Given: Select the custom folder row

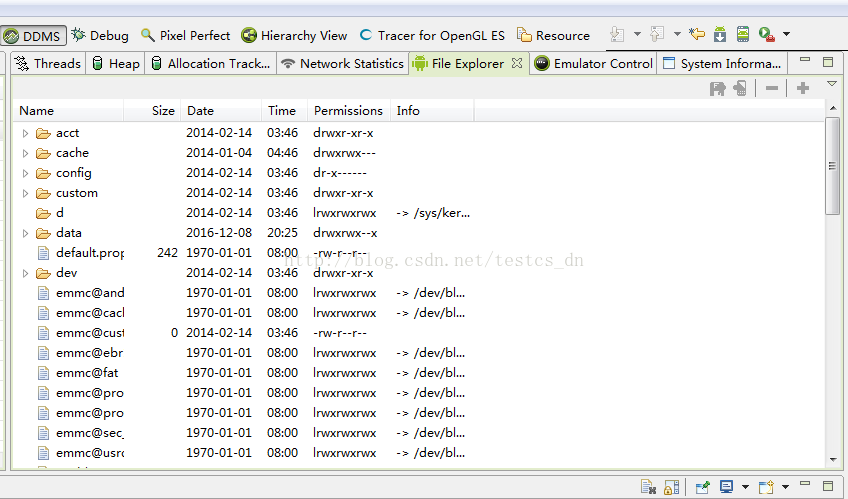Looking at the screenshot, I should click(419, 193).
